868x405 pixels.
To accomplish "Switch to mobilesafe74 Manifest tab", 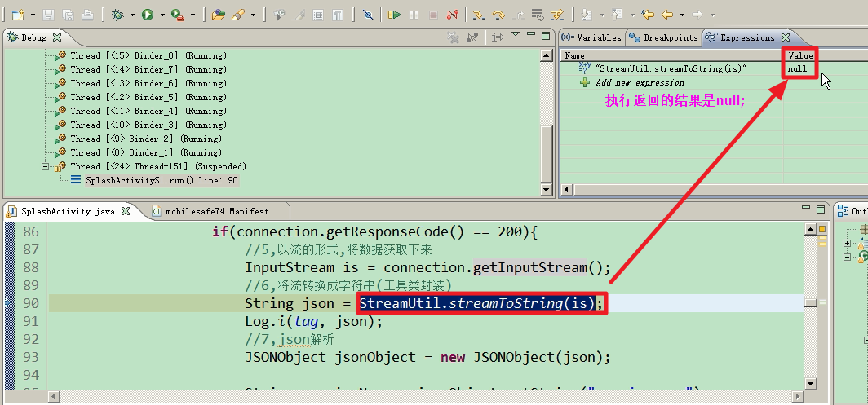I will [217, 211].
